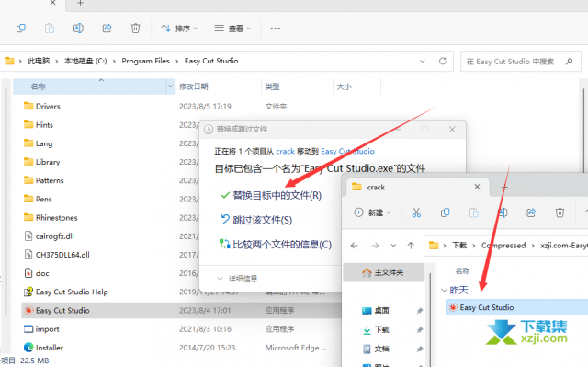The image size is (588, 367).
Task: Select the Hints folder
Action: [44, 125]
